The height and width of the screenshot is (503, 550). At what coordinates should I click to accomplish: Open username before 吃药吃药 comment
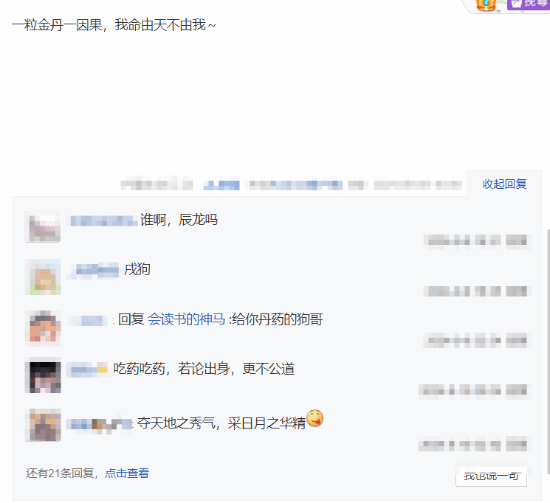tap(88, 369)
